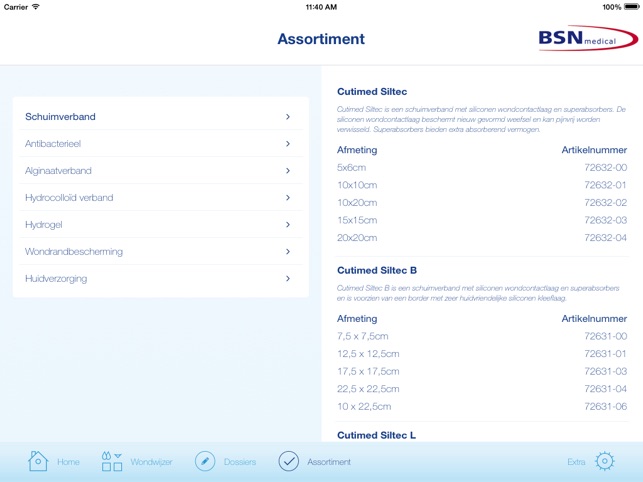This screenshot has width=643, height=482.
Task: Click the Cutimed Siltec description paragraph
Action: [x=481, y=119]
